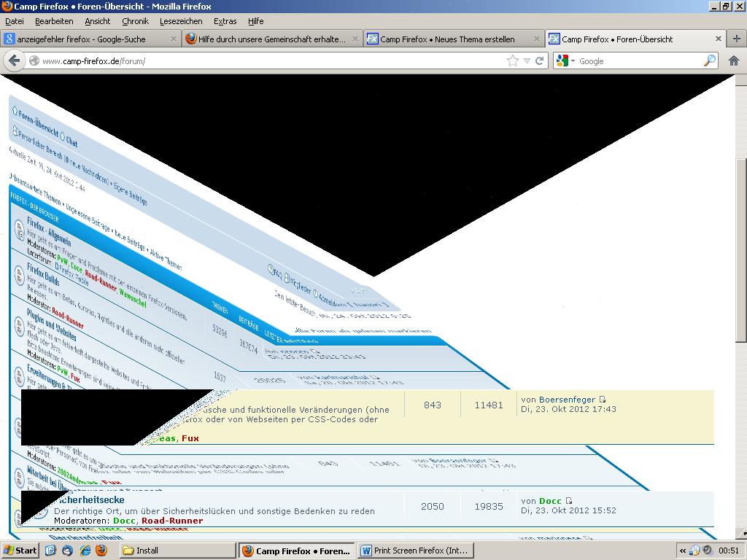This screenshot has height=560, width=747.
Task: Select the Camp Firefox Foren-Übersicht tab
Action: [x=635, y=39]
